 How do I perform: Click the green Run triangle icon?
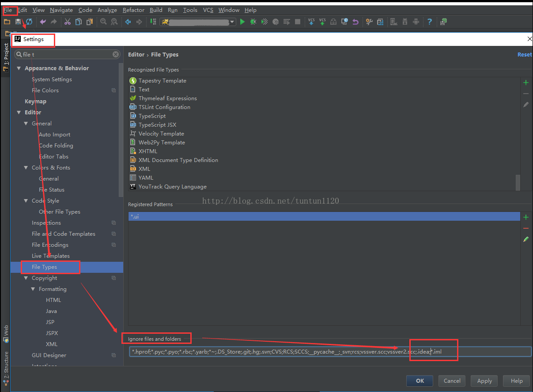[242, 22]
